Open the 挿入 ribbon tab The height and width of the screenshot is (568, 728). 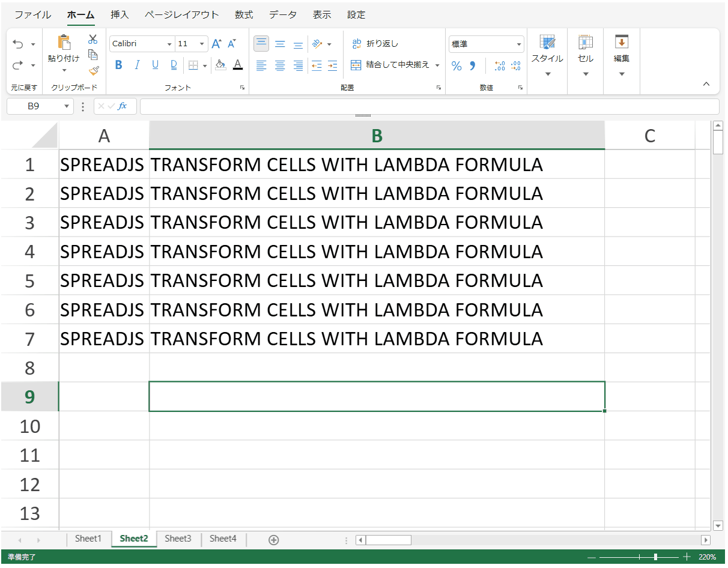pyautogui.click(x=120, y=15)
